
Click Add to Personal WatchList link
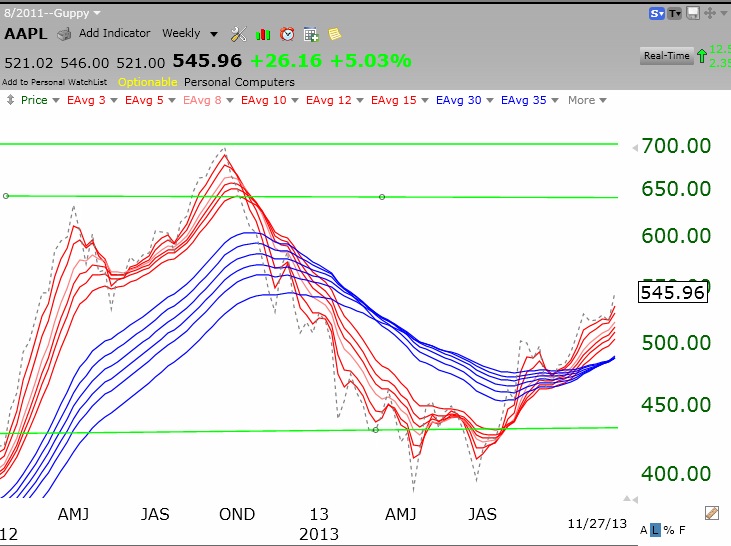tap(55, 82)
